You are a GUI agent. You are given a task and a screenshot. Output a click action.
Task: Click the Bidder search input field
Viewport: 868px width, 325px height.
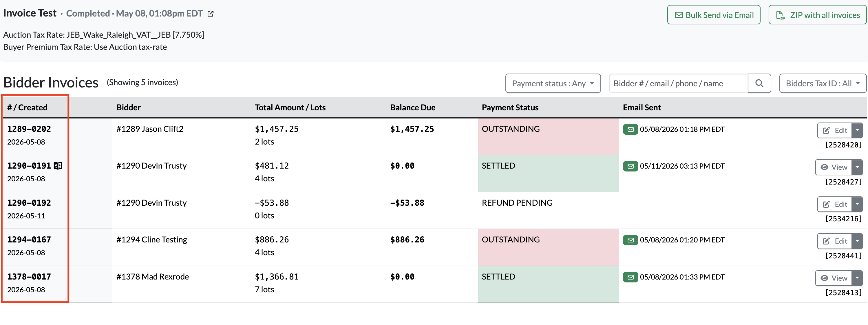pyautogui.click(x=678, y=83)
